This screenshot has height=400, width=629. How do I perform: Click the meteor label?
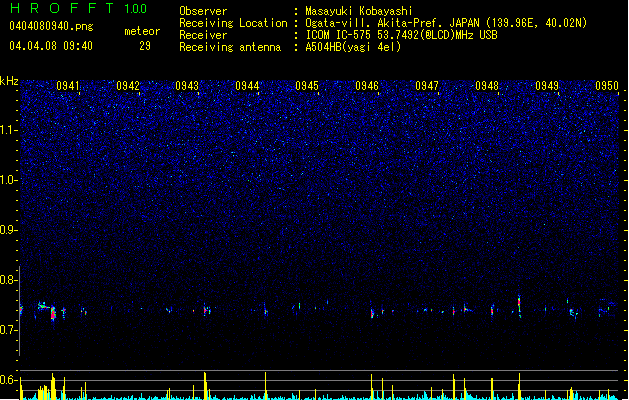click(142, 31)
